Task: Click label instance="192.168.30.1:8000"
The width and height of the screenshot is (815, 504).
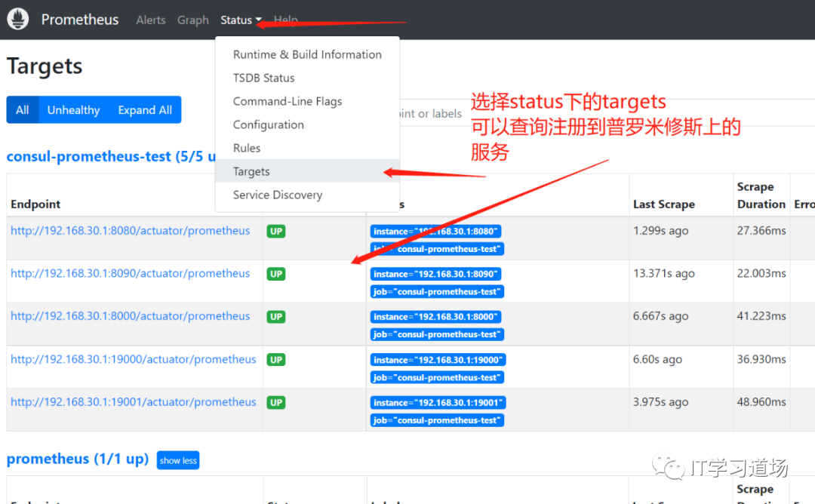Action: [x=435, y=316]
